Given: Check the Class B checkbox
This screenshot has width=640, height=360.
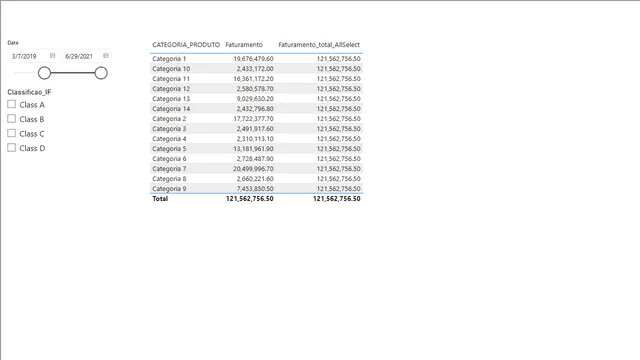Looking at the screenshot, I should (x=11, y=119).
